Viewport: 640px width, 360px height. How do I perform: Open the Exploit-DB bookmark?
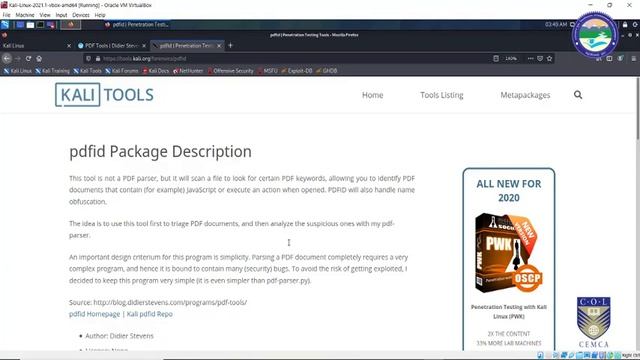297,71
